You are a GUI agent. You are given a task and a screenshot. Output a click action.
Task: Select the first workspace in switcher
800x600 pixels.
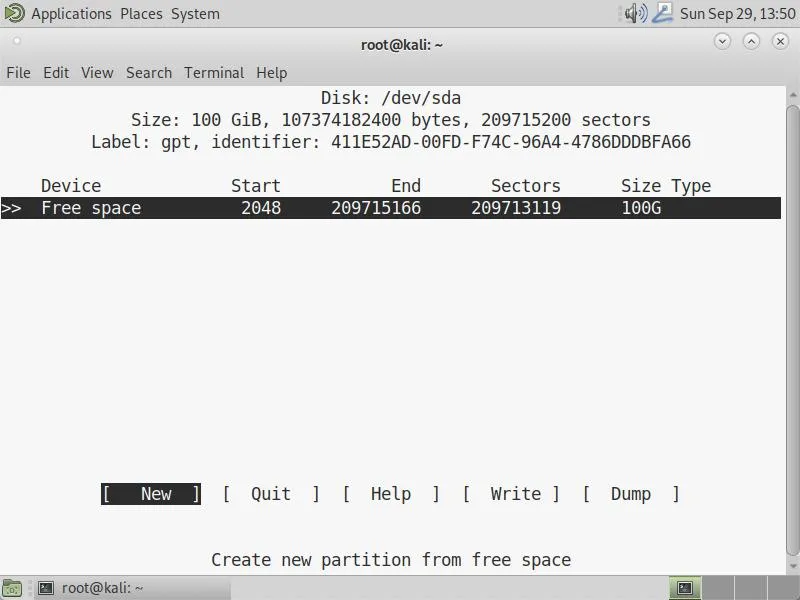coord(685,588)
